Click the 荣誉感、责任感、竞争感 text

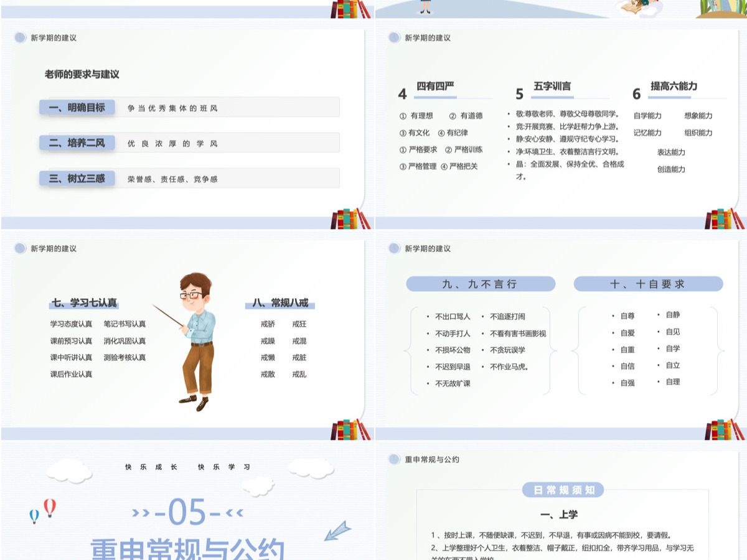pyautogui.click(x=172, y=179)
